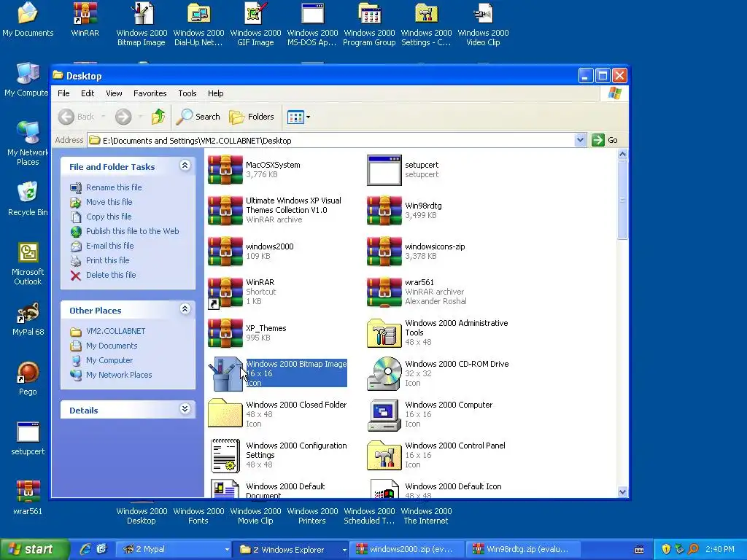The width and height of the screenshot is (747, 560).
Task: Select the Win98rdtg archive icon
Action: pos(384,210)
